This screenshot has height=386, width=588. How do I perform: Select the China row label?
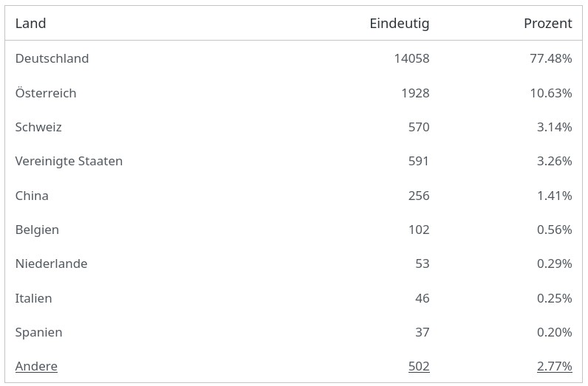pos(32,196)
